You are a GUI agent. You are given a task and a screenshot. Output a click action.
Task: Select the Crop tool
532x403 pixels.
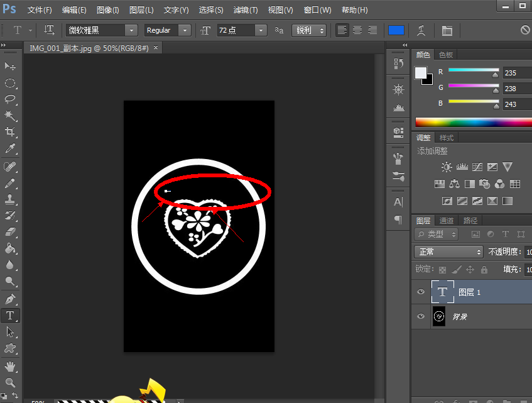[x=10, y=132]
